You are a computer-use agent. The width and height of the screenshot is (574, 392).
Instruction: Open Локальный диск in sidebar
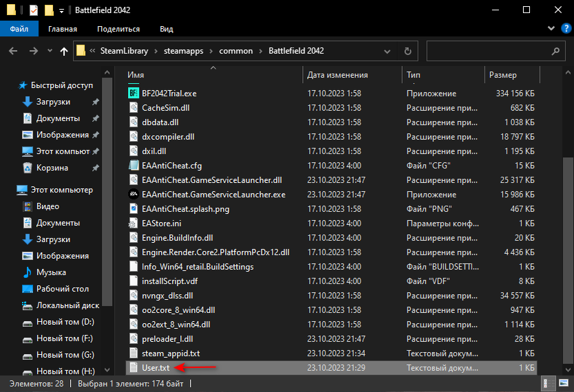pyautogui.click(x=67, y=305)
